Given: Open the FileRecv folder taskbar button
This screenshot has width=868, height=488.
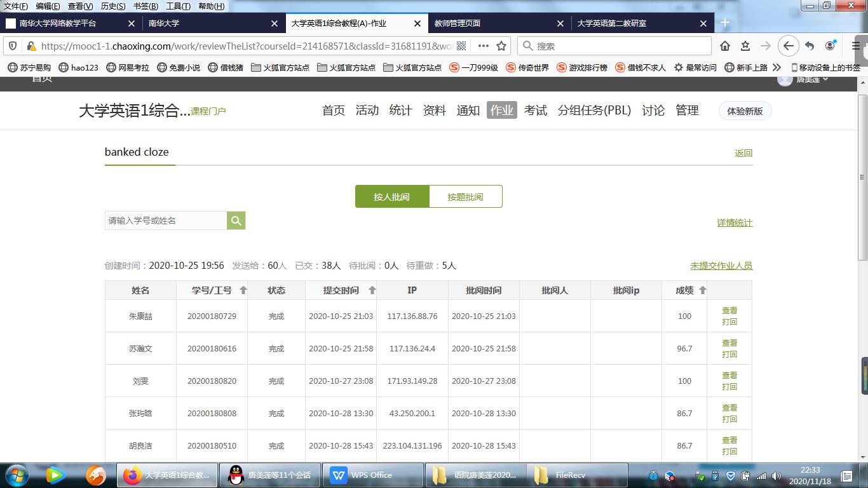Looking at the screenshot, I should tap(578, 475).
